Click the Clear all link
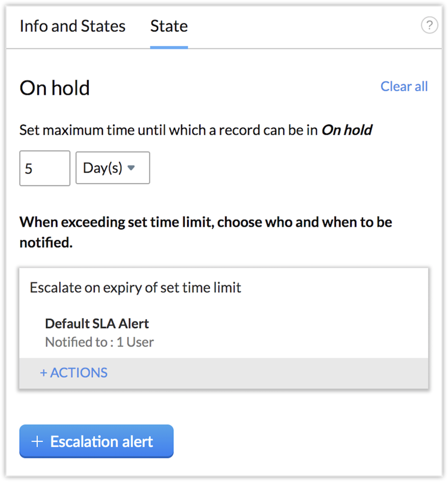 404,87
